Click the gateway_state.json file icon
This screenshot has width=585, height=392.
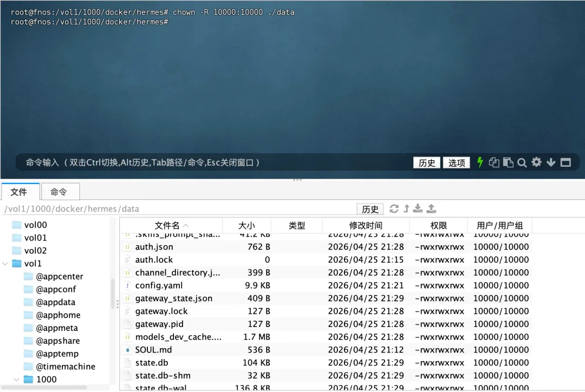128,298
